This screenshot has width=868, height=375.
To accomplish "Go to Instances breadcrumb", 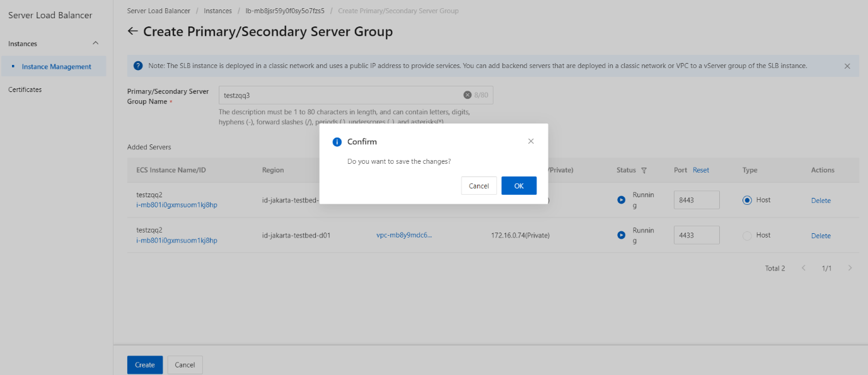I will [217, 11].
